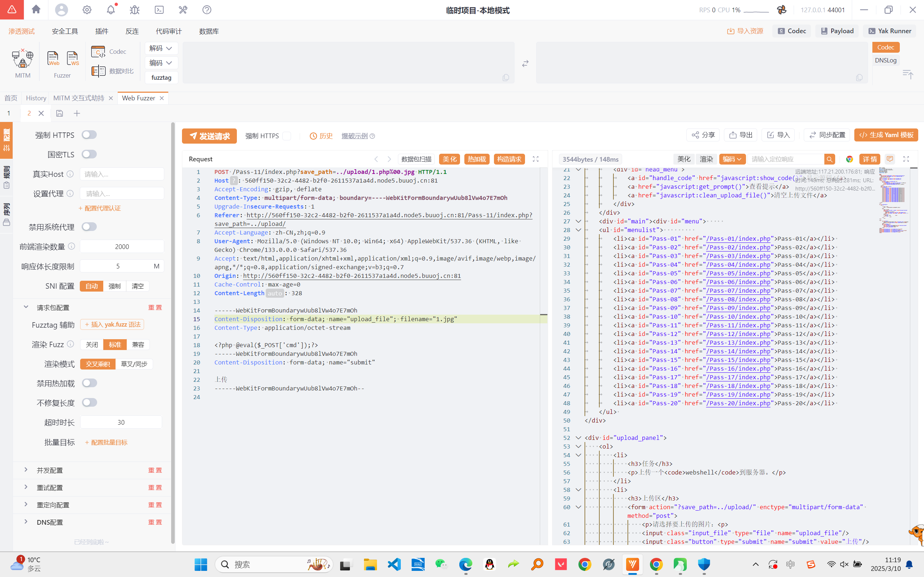This screenshot has height=577, width=924.
Task: Expand the Request editor to fullscreen
Action: 536,159
